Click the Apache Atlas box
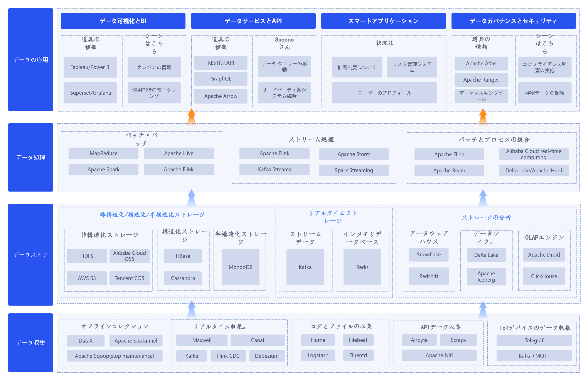 (x=481, y=63)
